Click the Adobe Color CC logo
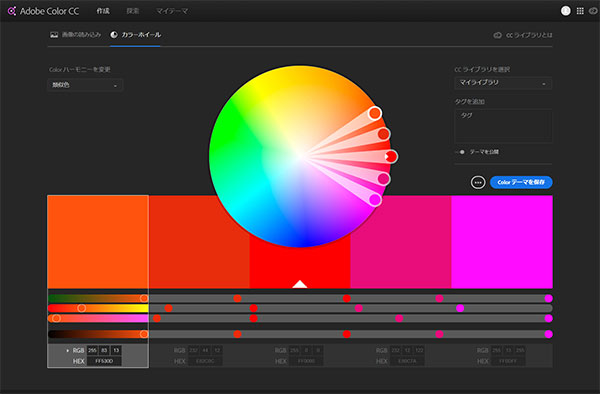 43,11
